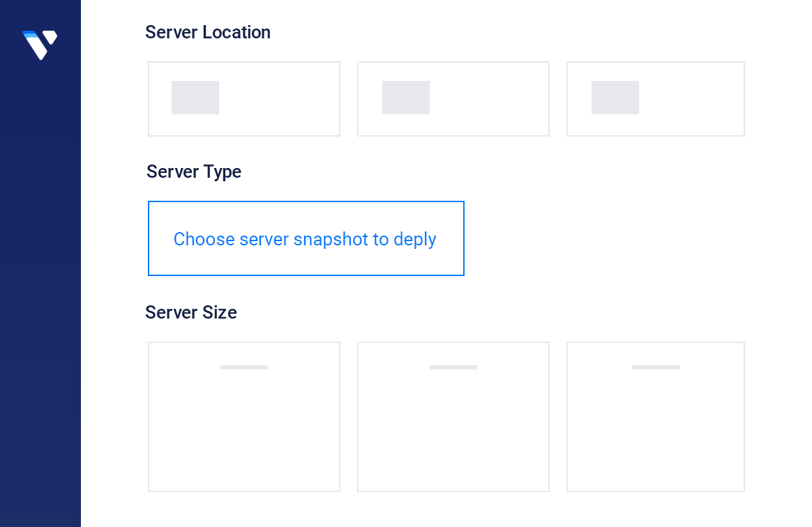Select 'Choose server snapshot to deply' option

pyautogui.click(x=306, y=238)
